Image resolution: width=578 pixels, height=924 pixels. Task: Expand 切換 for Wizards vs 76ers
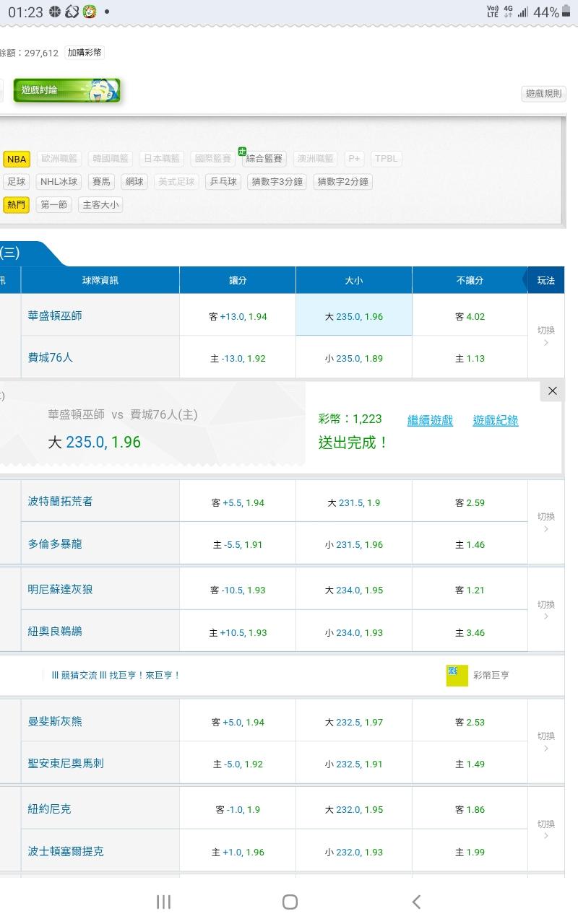click(546, 336)
